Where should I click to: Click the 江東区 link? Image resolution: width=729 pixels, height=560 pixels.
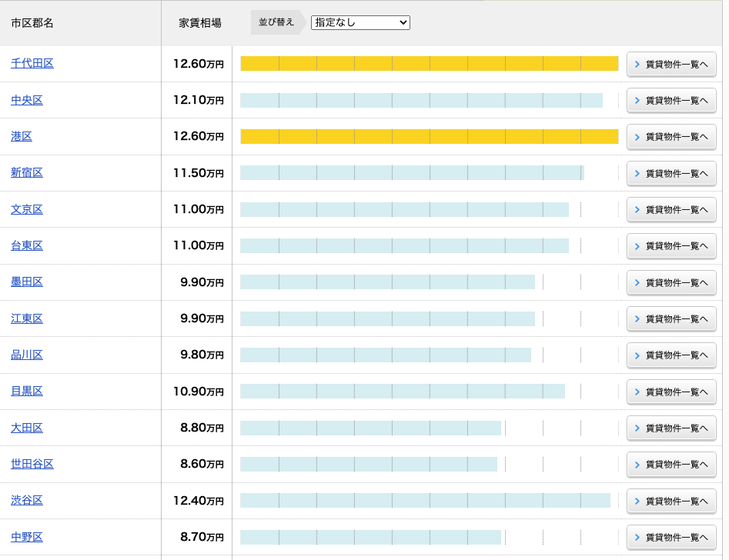click(27, 318)
